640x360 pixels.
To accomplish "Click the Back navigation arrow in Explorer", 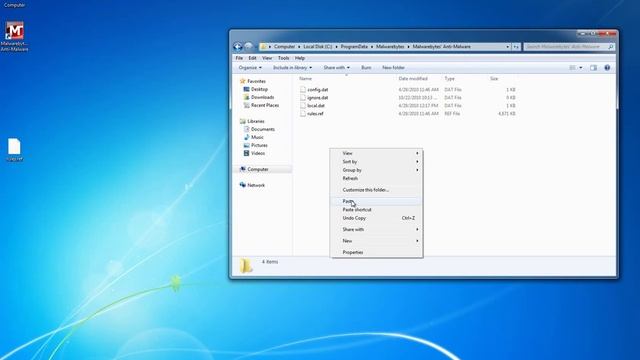I will click(238, 47).
